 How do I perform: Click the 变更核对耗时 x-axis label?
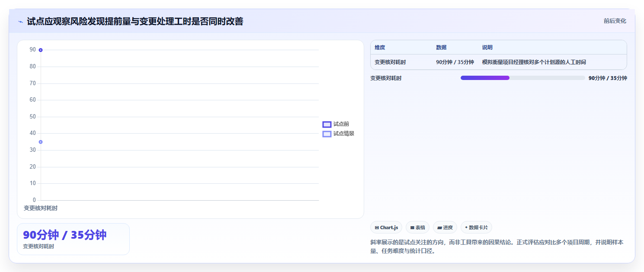tap(41, 208)
